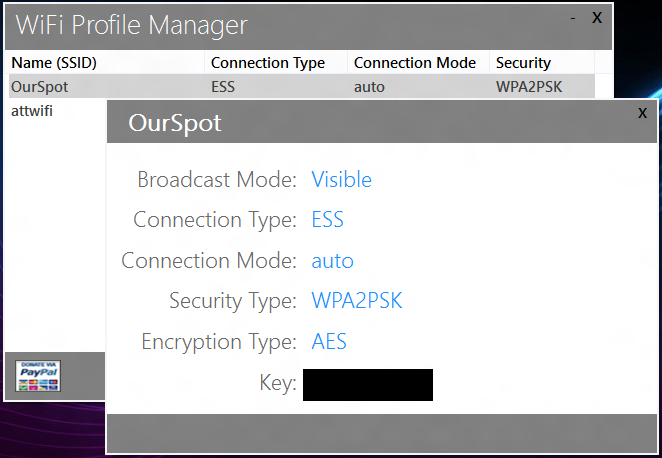Click the ESS value in the OurSpot dialog

pyautogui.click(x=328, y=220)
